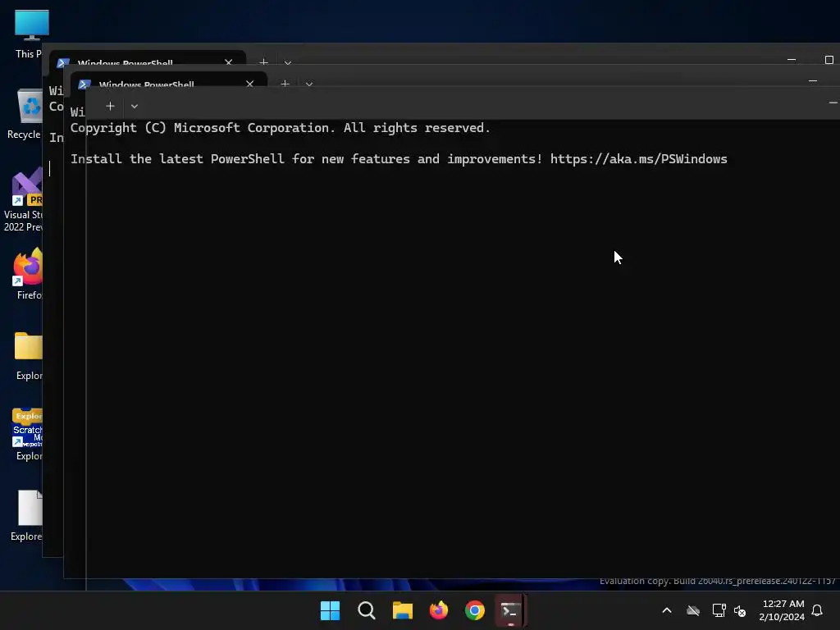
Task: Show hidden system tray icons
Action: (667, 610)
